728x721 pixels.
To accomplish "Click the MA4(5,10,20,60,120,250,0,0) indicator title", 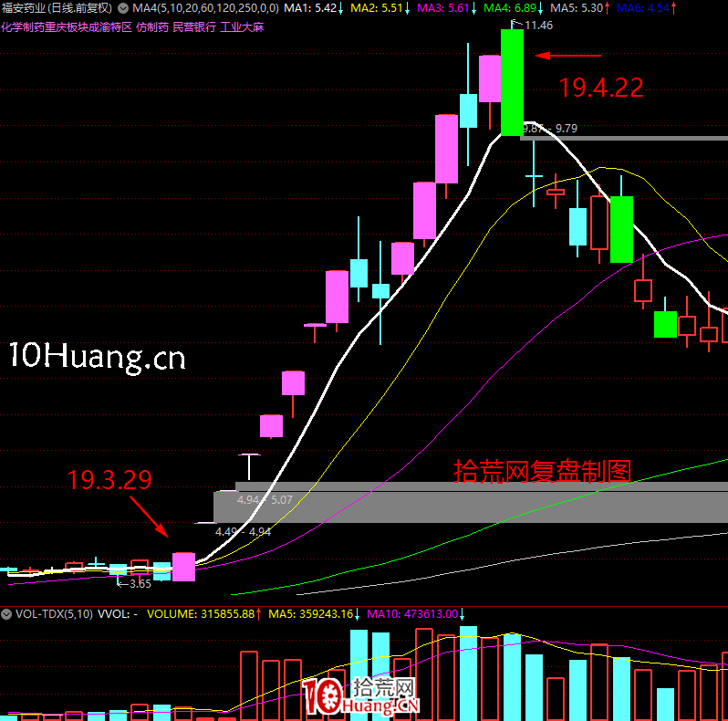I will pos(205,8).
